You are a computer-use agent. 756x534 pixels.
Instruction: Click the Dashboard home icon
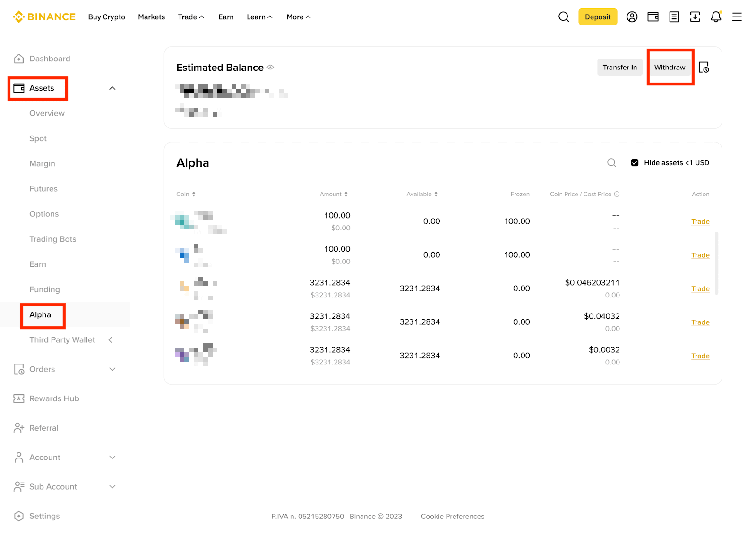(19, 59)
